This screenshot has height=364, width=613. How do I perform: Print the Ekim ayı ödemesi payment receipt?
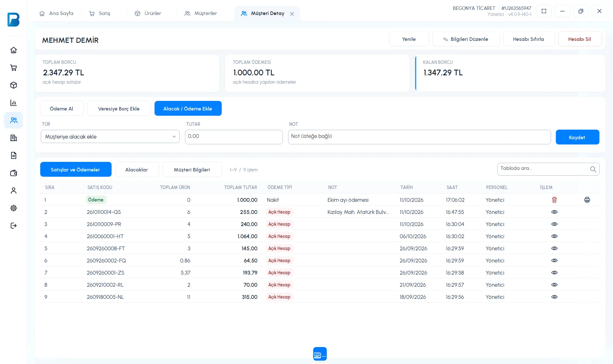pos(587,200)
